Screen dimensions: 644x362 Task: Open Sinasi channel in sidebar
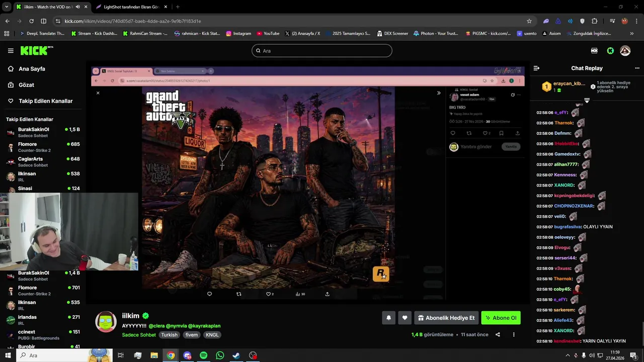click(43, 189)
